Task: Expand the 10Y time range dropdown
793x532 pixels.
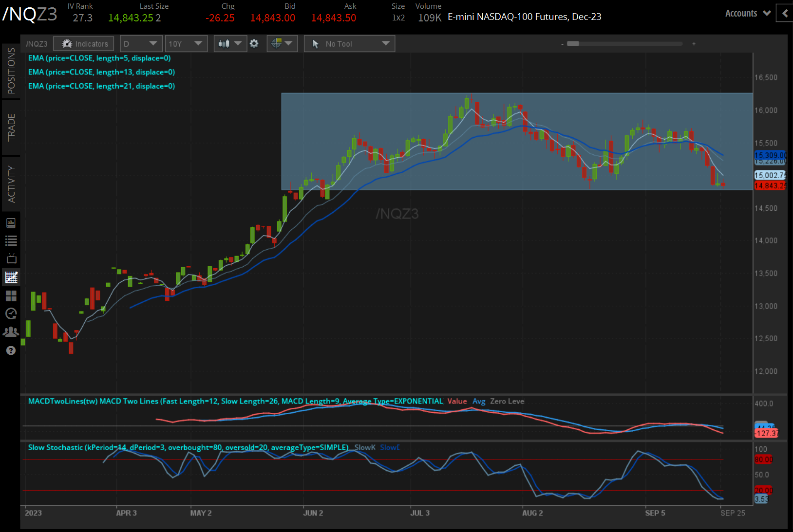Action: click(186, 44)
